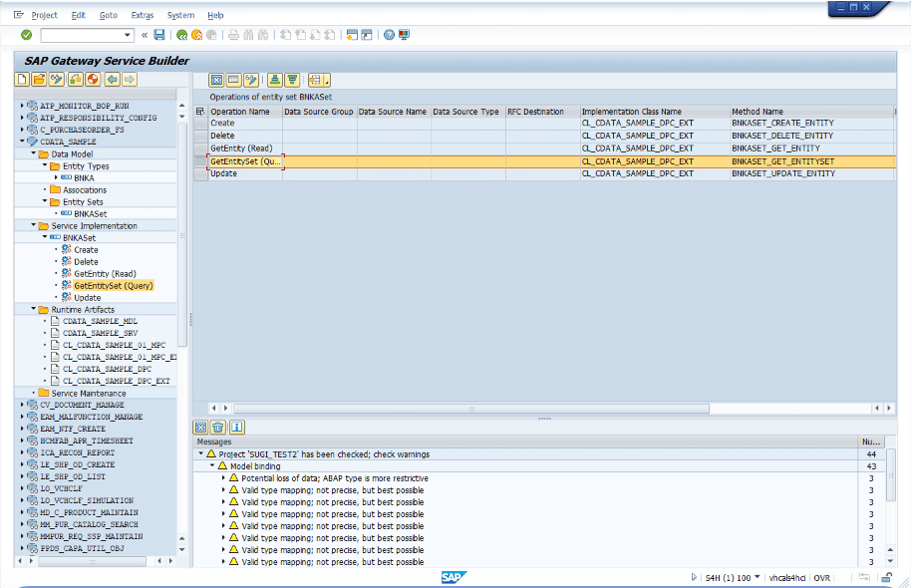Collapse the Model binding message node
911x588 pixels.
click(x=211, y=466)
